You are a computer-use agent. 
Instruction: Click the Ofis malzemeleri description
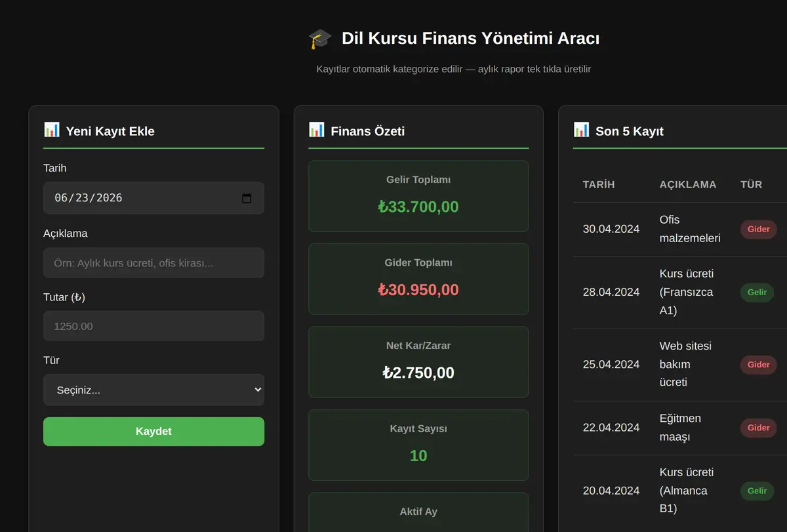point(690,229)
